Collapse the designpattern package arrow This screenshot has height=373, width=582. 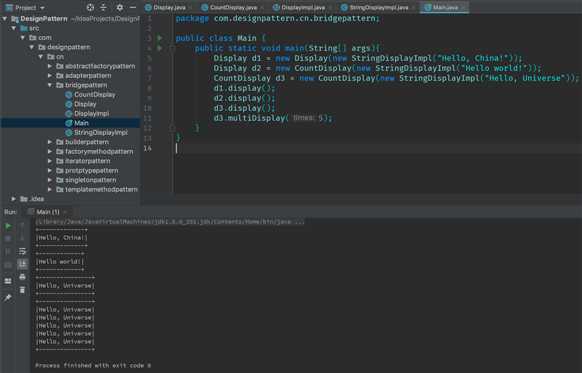(x=32, y=47)
